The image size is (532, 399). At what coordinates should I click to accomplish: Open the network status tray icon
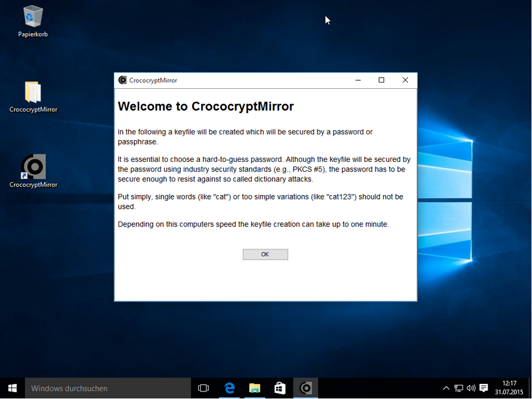[x=458, y=388]
